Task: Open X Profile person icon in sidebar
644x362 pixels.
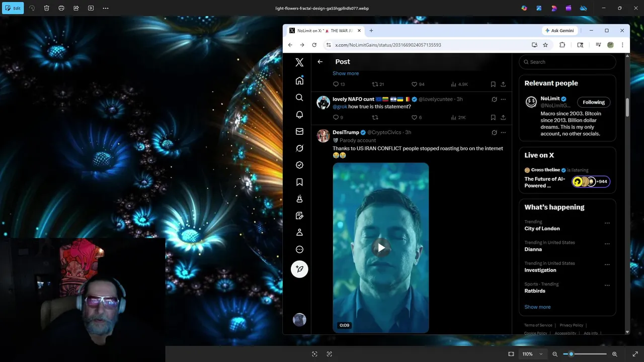Action: [x=299, y=232]
